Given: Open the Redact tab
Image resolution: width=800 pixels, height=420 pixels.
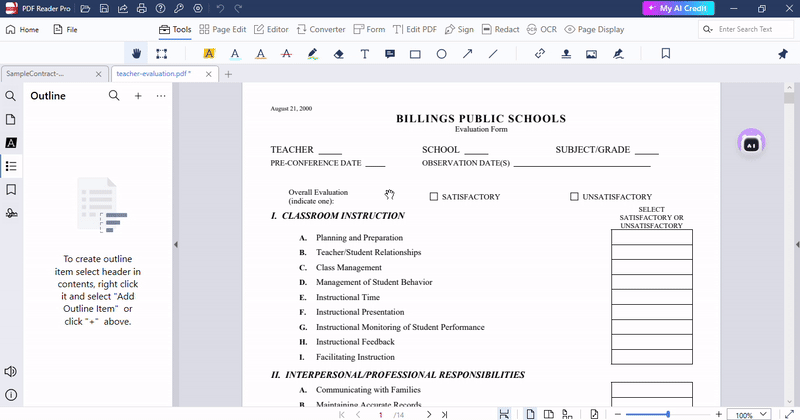Looking at the screenshot, I should (x=501, y=30).
